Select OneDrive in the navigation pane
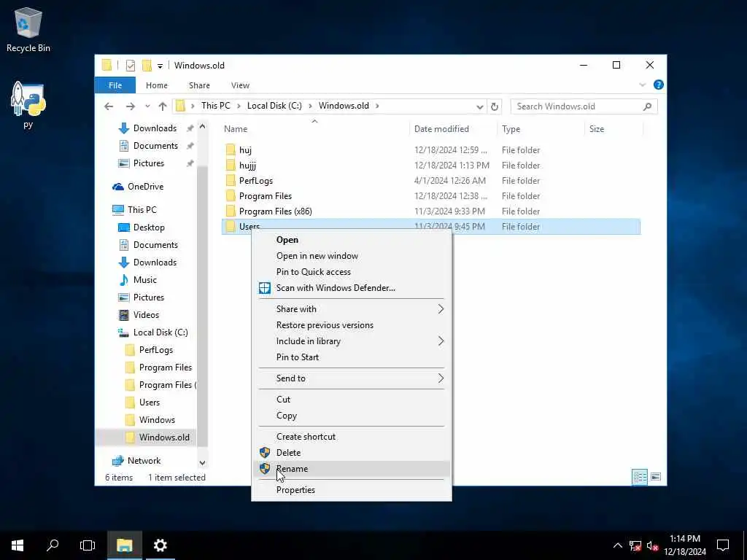The image size is (747, 560). point(145,187)
